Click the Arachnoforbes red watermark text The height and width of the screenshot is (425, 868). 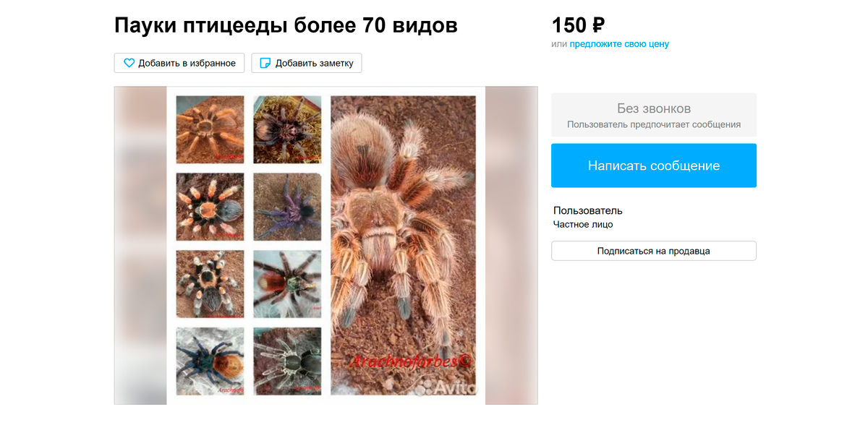click(x=410, y=362)
